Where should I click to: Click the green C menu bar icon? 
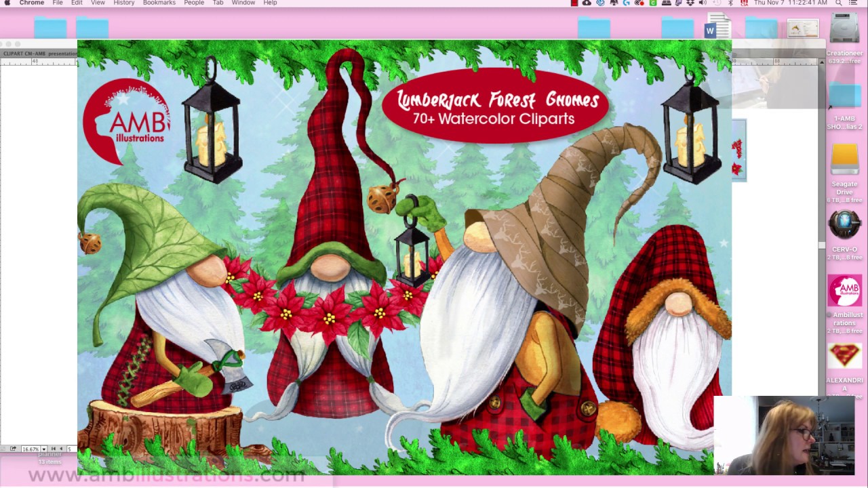(653, 3)
